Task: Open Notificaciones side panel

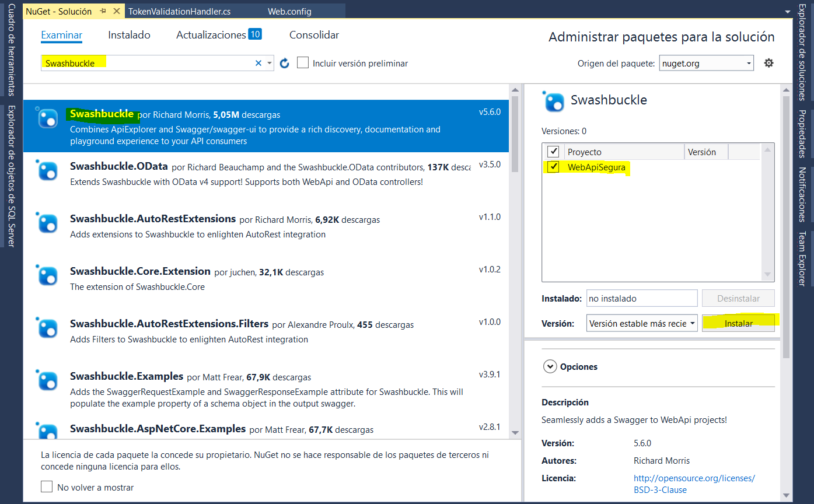Action: 802,194
